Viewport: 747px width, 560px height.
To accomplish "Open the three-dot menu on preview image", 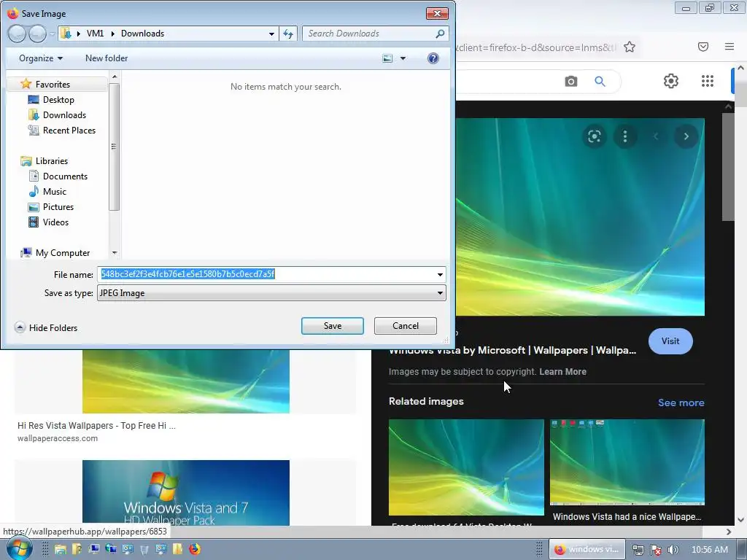I will point(625,136).
